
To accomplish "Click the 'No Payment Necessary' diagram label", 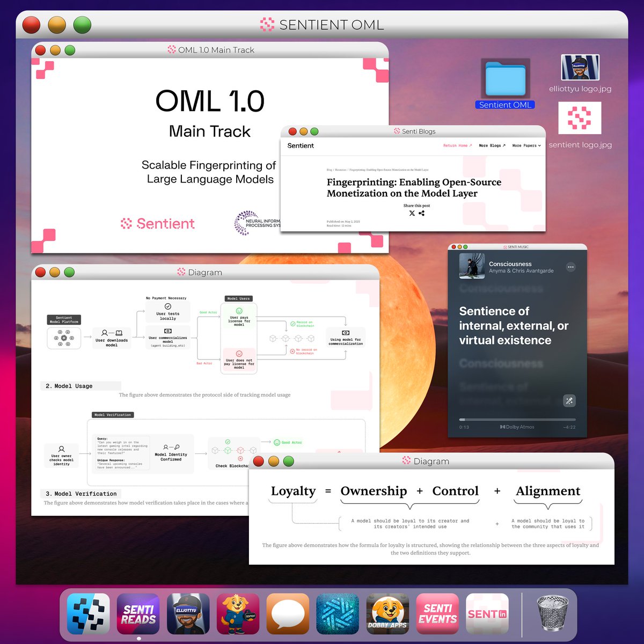I will [166, 298].
